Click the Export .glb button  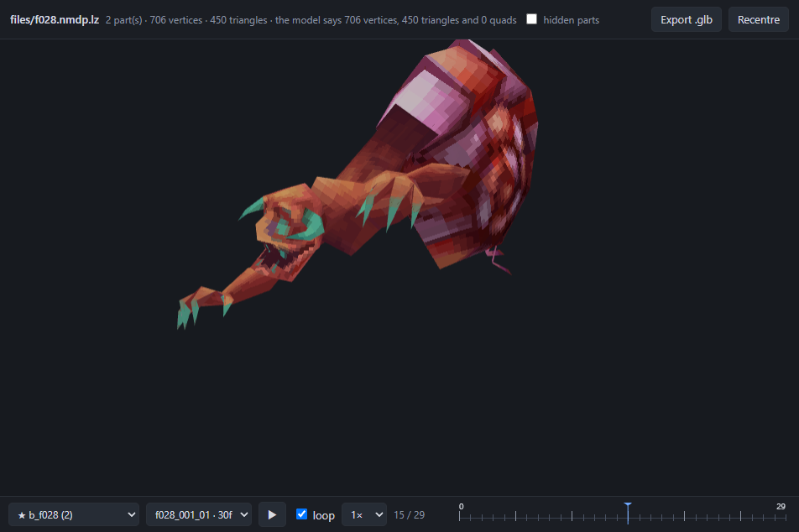(x=686, y=20)
